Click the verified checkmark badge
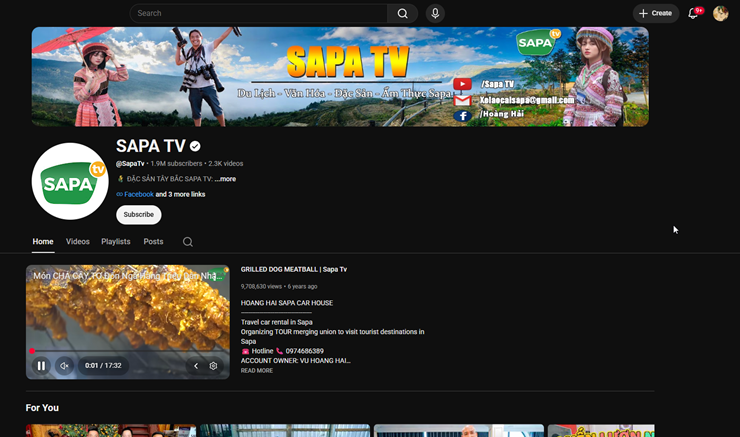The image size is (740, 437). (x=195, y=146)
